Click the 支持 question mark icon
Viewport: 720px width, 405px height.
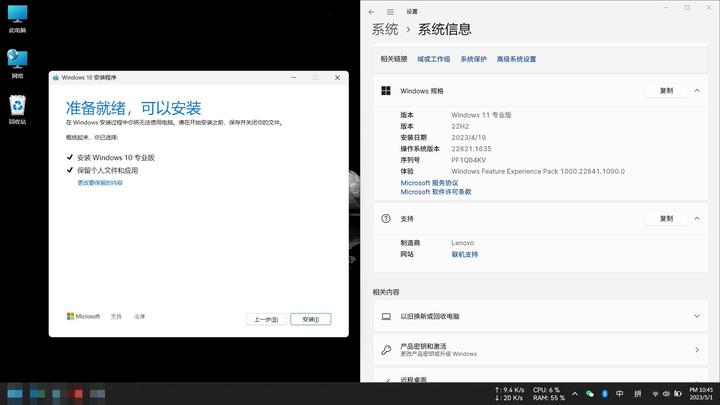386,219
